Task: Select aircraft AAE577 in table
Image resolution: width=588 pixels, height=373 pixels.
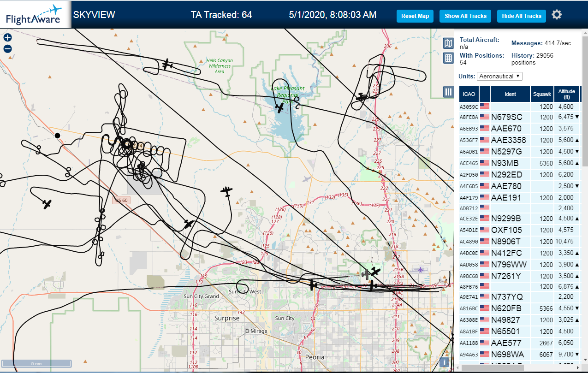Action: pos(519,343)
